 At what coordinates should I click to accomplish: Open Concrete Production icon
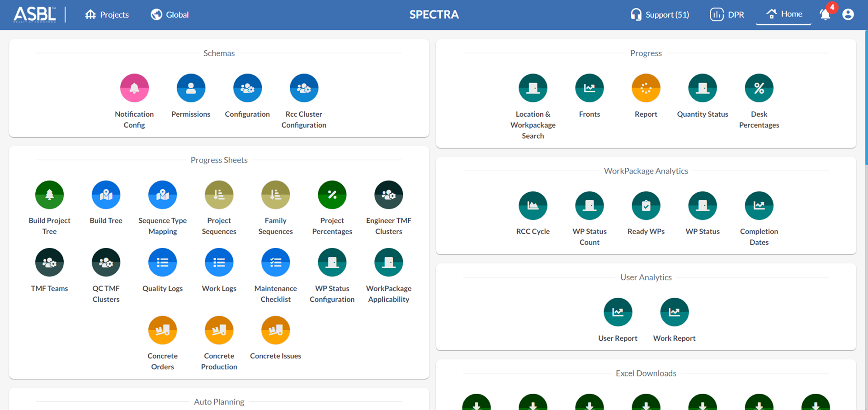(x=219, y=330)
